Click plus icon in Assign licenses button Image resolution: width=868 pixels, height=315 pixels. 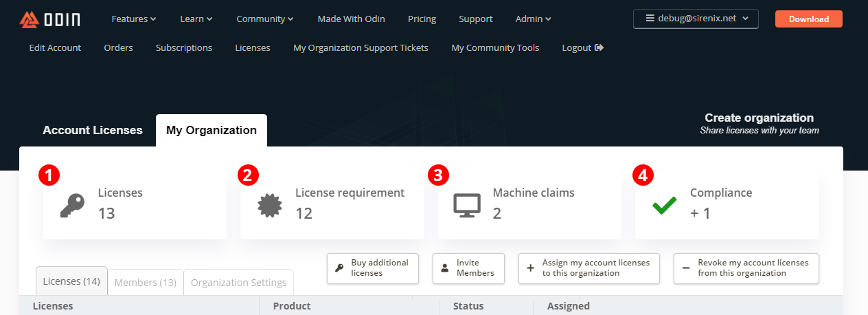pyautogui.click(x=530, y=268)
